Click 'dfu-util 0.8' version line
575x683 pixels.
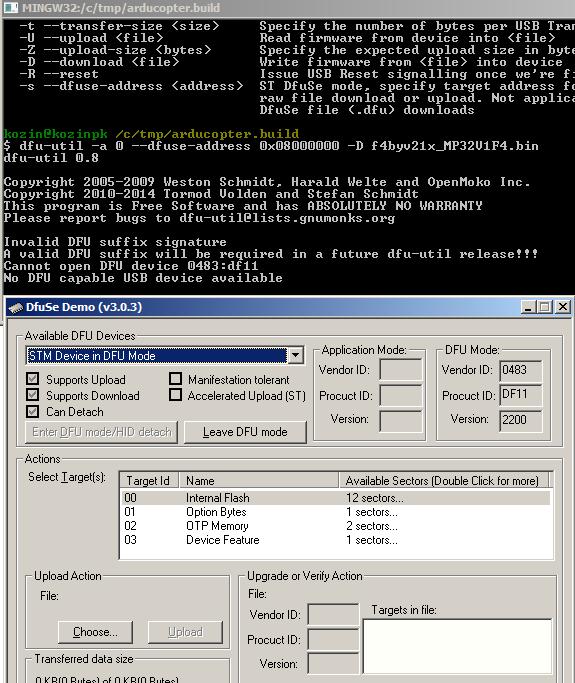click(x=51, y=158)
